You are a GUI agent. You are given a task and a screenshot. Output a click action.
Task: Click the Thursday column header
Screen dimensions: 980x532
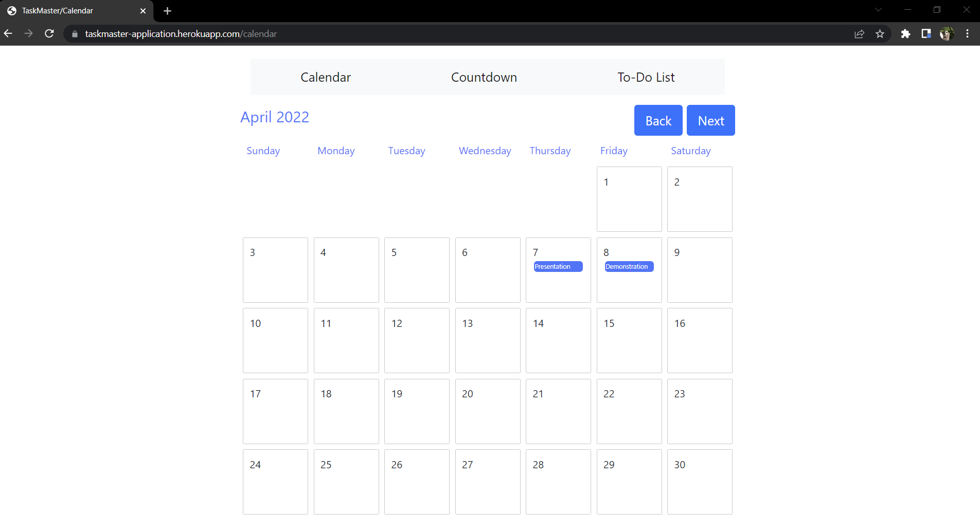click(550, 151)
